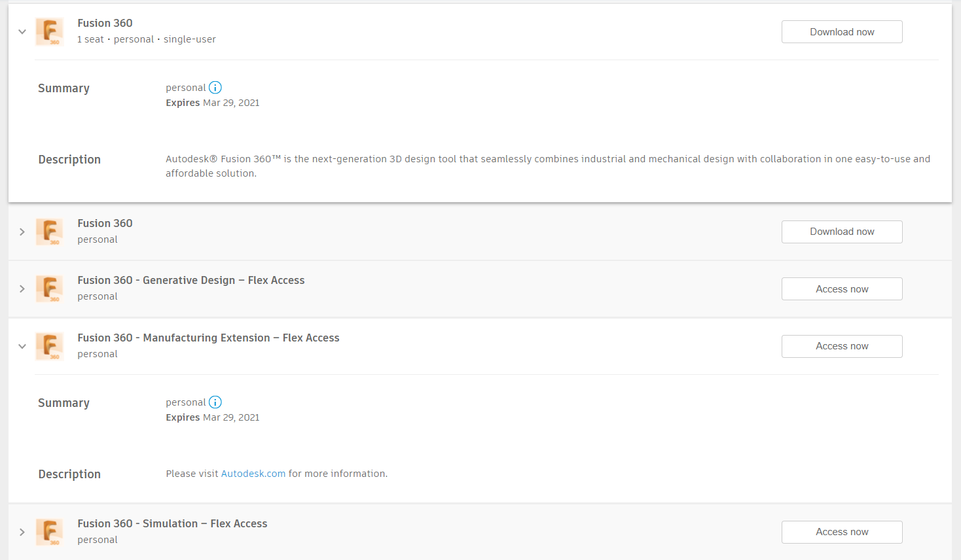The height and width of the screenshot is (560, 961).
Task: Click the Generative Design – Flex Access product icon
Action: 50,289
